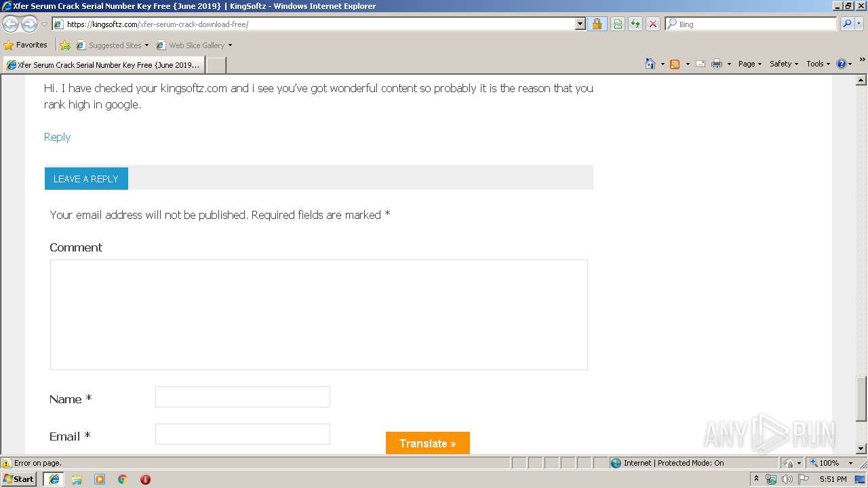
Task: Open the security lock report icon
Action: pyautogui.click(x=597, y=24)
